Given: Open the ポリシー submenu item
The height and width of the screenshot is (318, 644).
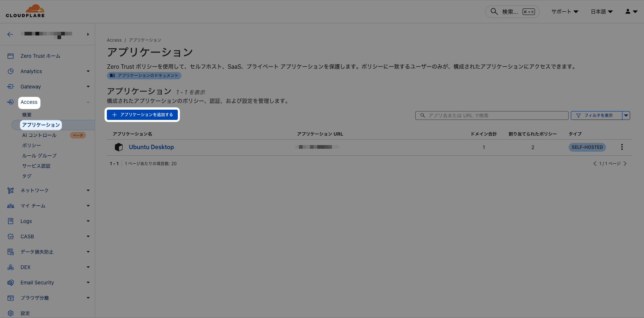Looking at the screenshot, I should point(31,145).
